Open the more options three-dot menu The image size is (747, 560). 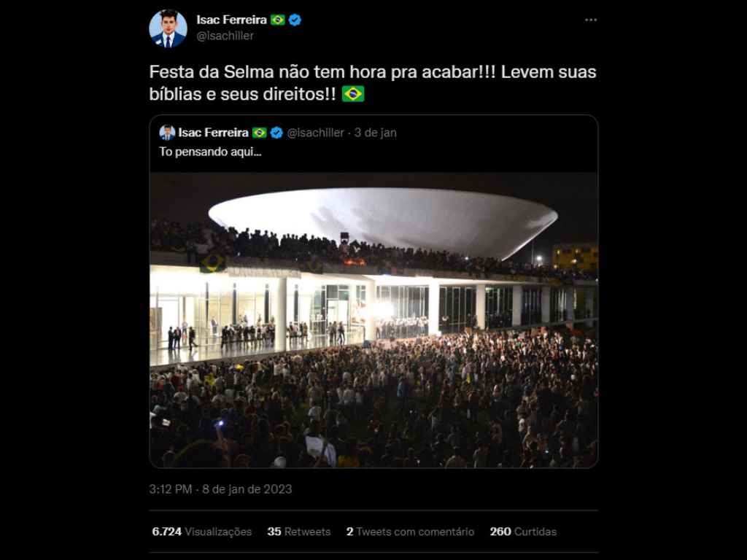[x=590, y=20]
